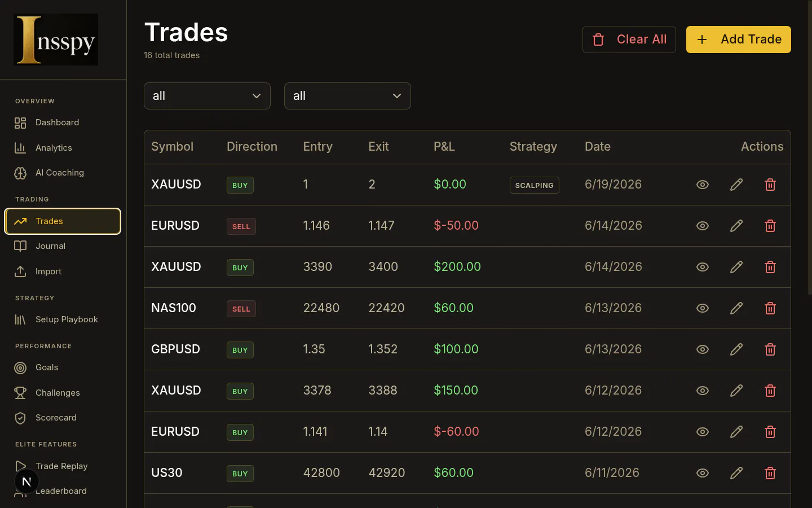Edit the NAS100 trade row
The height and width of the screenshot is (508, 812).
[736, 308]
